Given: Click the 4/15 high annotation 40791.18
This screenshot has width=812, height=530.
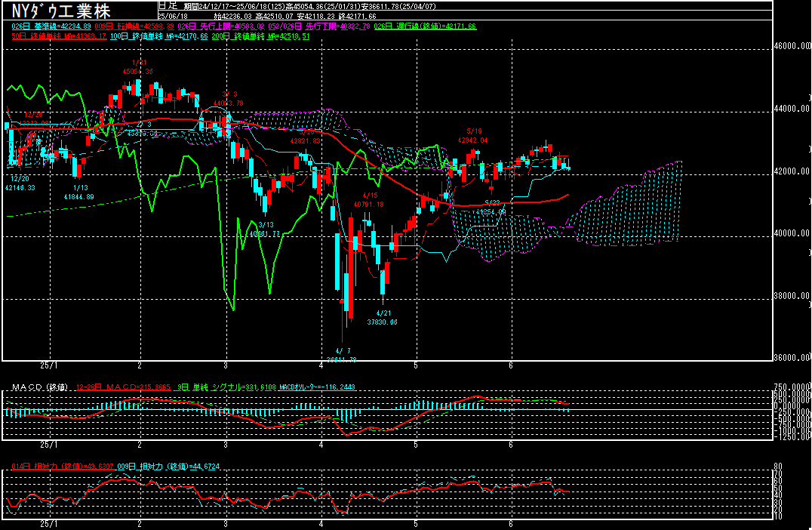Looking at the screenshot, I should pos(369,200).
